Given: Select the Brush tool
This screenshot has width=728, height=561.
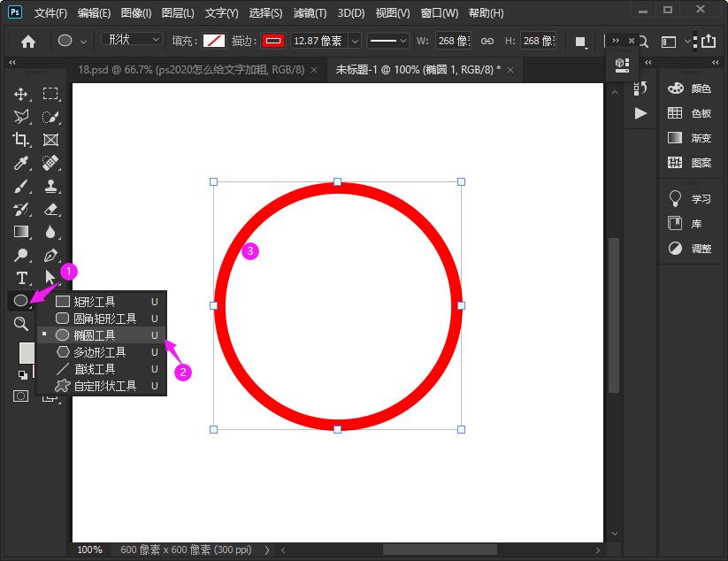Looking at the screenshot, I should (21, 187).
